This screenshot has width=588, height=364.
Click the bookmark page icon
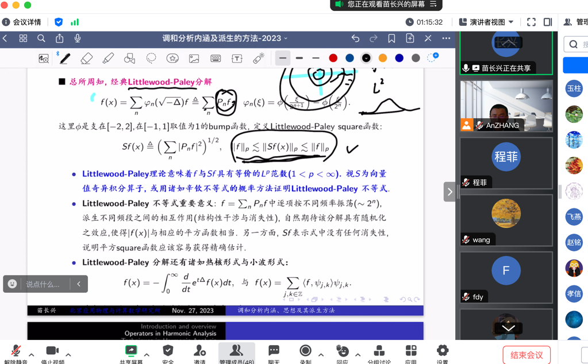click(x=391, y=38)
